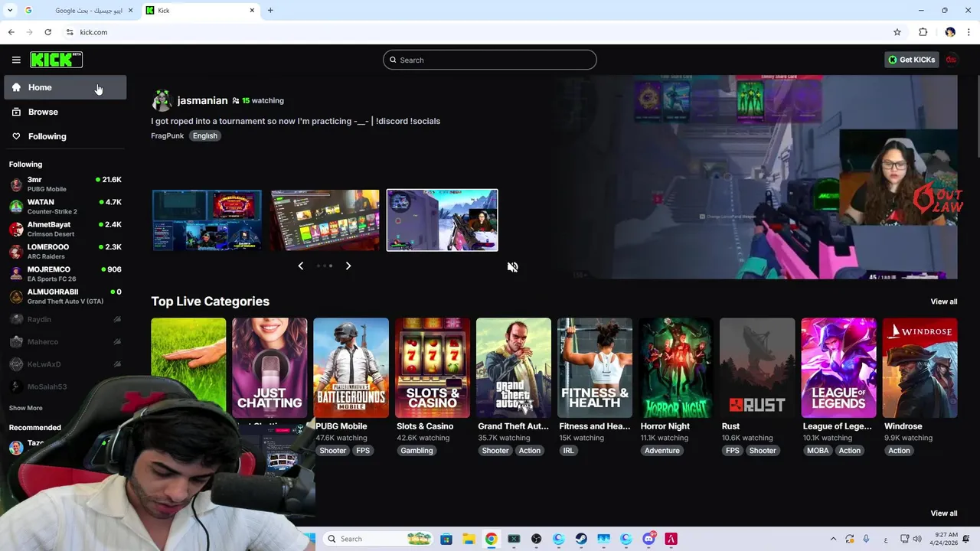
Task: Open OBS Studio from taskbar
Action: tap(536, 539)
